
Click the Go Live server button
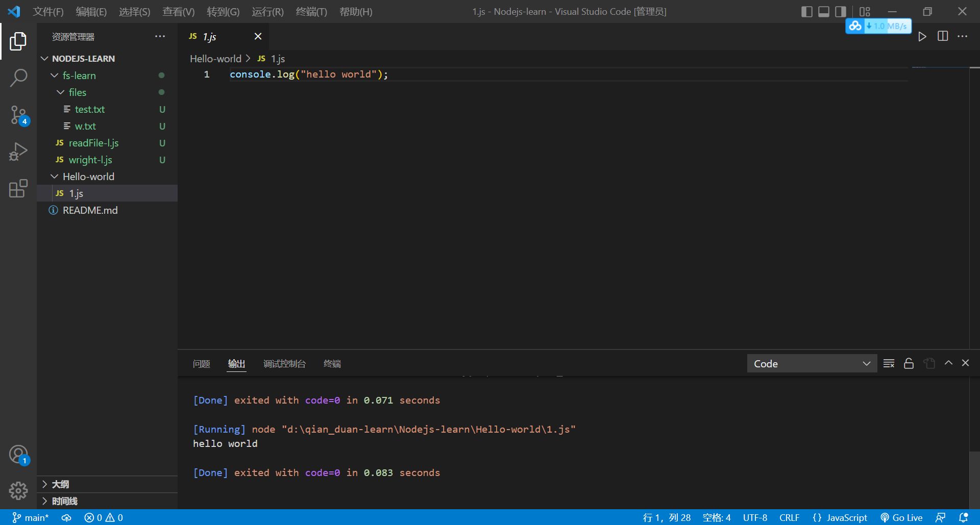click(x=901, y=517)
